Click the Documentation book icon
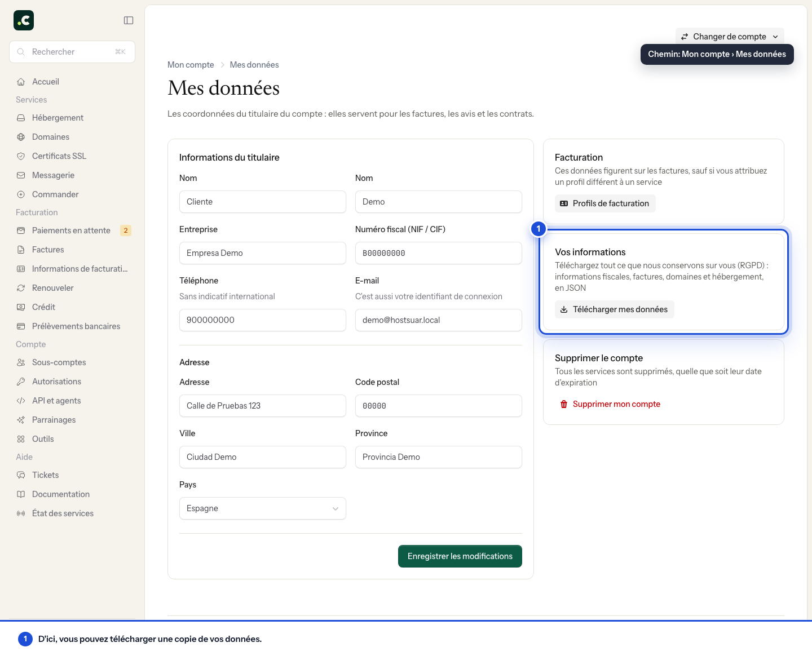Screen dimensions: 812x656 [x=21, y=494]
